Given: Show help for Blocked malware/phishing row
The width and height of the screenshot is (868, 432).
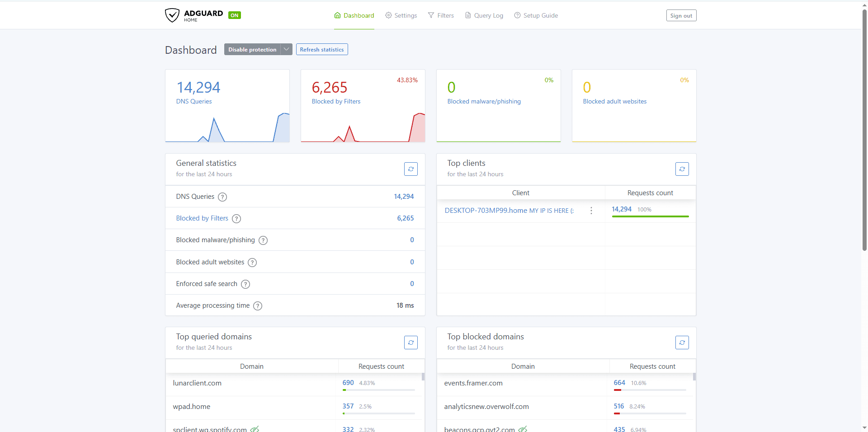Looking at the screenshot, I should [x=263, y=240].
